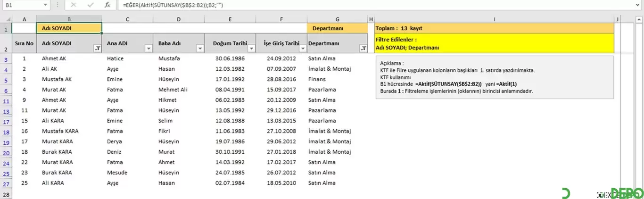Open the Baba Adı filter dropdown

(199, 48)
